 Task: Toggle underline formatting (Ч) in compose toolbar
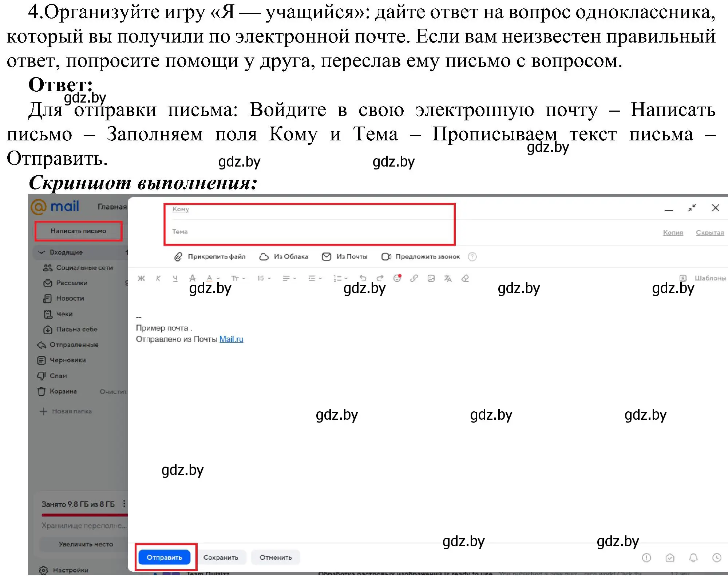point(175,278)
